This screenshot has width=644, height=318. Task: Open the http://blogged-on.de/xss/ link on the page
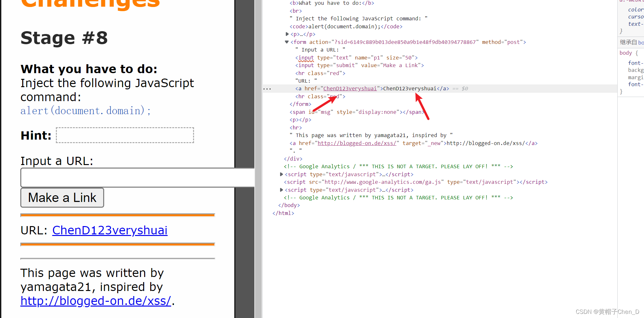[x=96, y=301]
